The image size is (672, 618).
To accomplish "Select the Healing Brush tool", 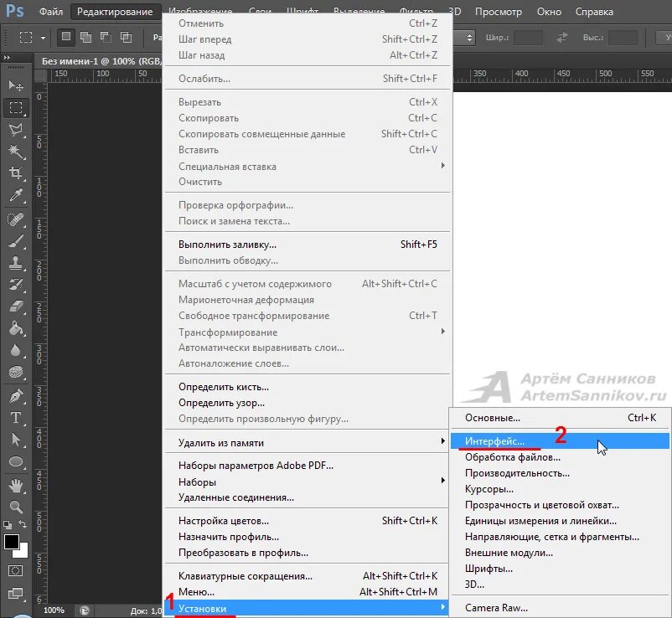I will click(x=16, y=219).
